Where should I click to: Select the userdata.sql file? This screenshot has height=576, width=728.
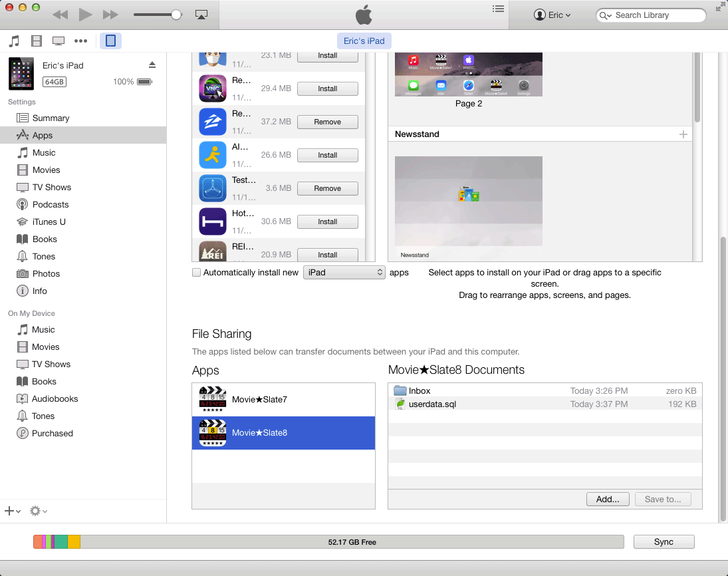(545, 404)
